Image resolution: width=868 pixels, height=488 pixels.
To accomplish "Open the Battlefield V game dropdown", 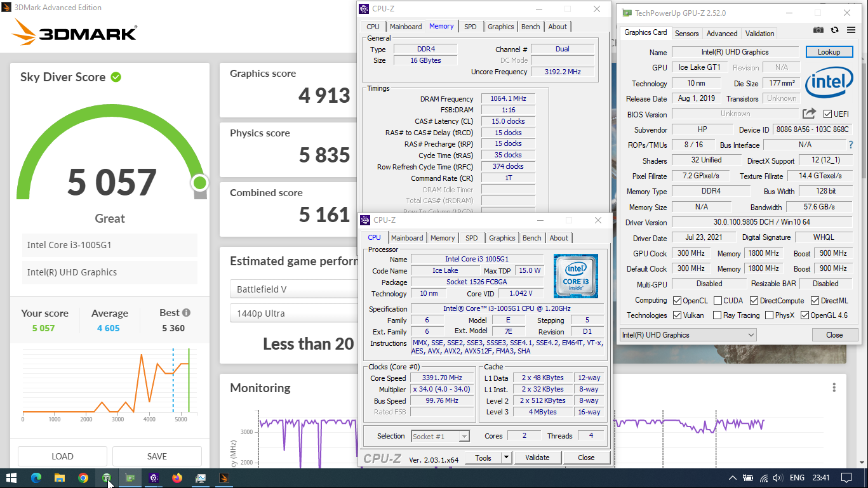I will pyautogui.click(x=293, y=289).
